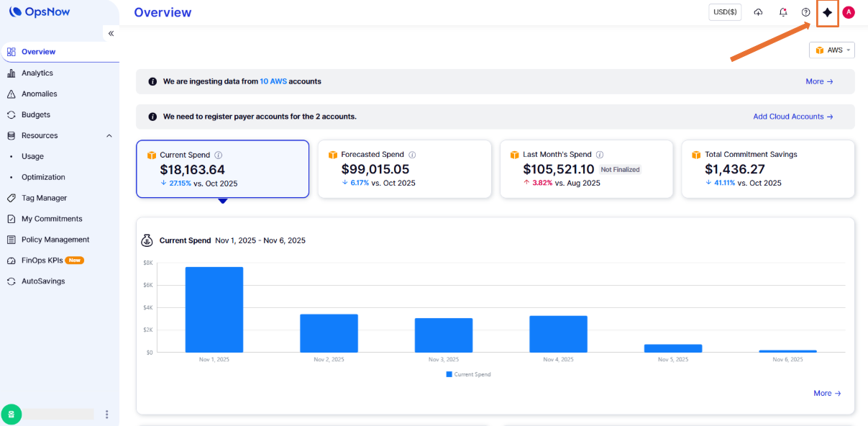Click the cloud upload icon

tap(758, 12)
